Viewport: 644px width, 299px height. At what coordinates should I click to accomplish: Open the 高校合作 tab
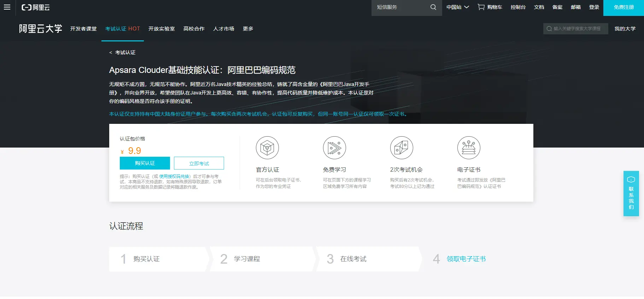click(x=194, y=29)
